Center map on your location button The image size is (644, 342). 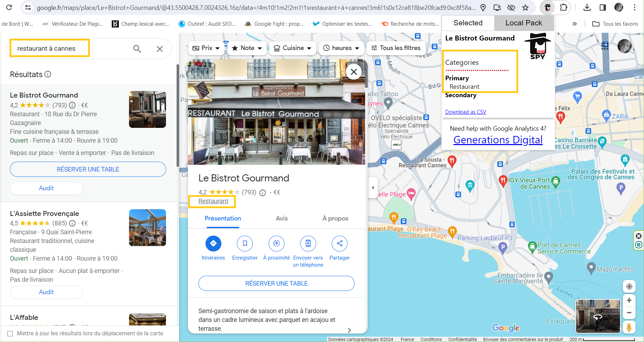629,287
